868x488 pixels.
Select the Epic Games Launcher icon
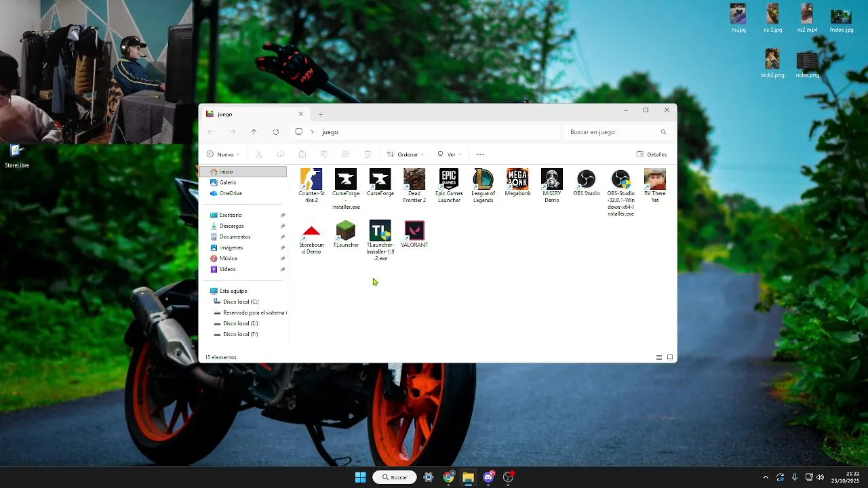pos(449,186)
